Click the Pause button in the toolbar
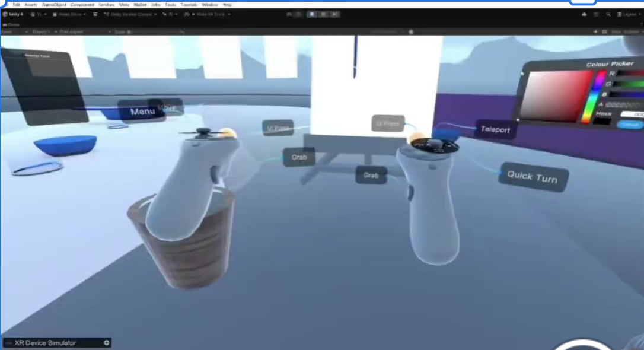Screen dimensions: 644x350 click(x=324, y=14)
